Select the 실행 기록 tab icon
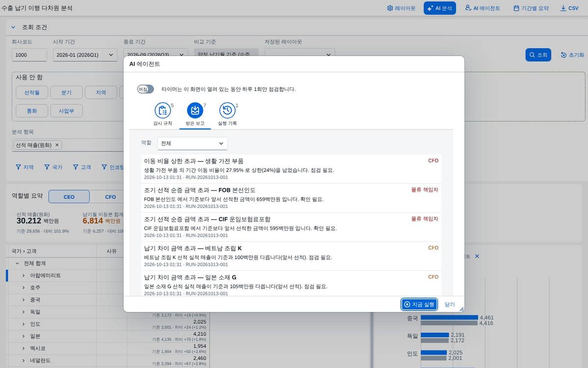588x368 pixels. [227, 111]
